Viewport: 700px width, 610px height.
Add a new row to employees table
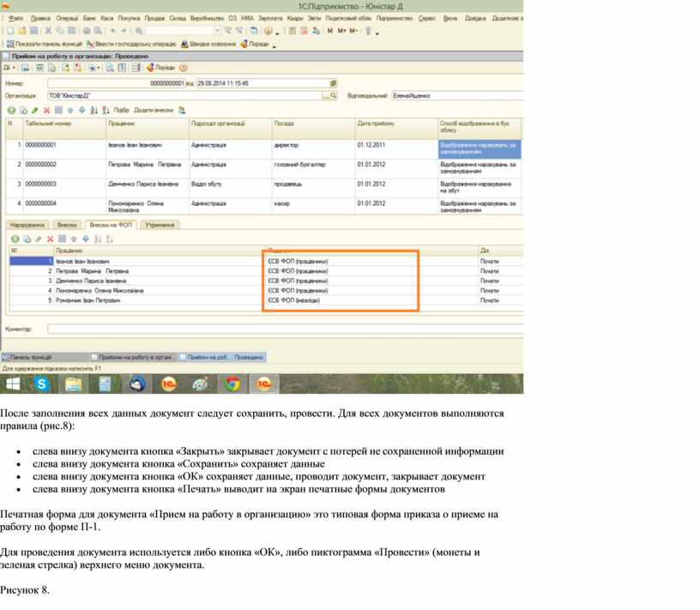11,111
